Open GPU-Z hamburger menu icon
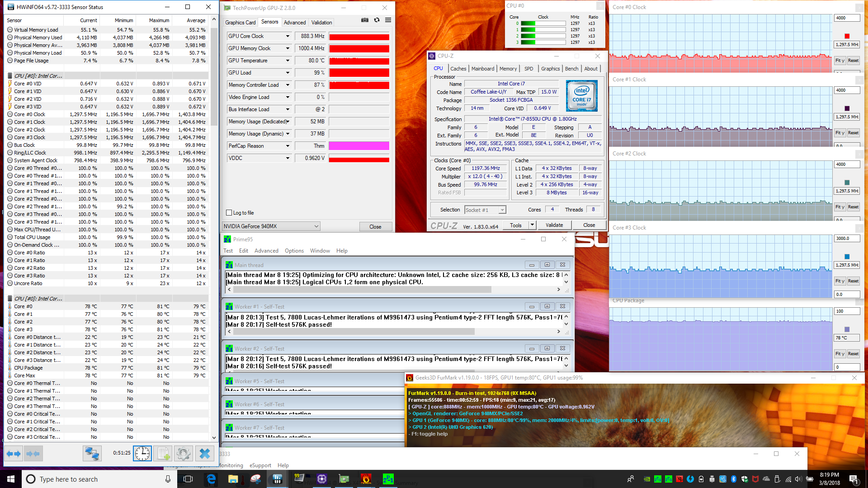Viewport: 868px width, 488px height. [x=388, y=20]
